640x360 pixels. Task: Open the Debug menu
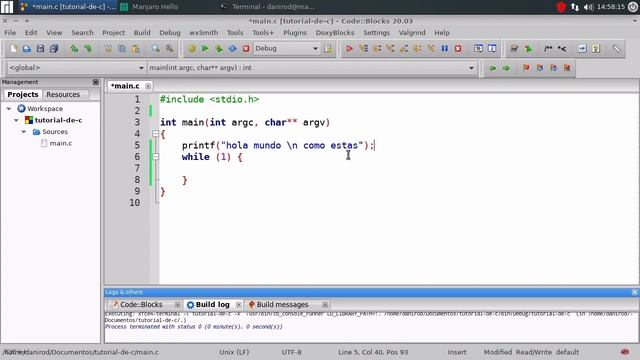(x=170, y=33)
